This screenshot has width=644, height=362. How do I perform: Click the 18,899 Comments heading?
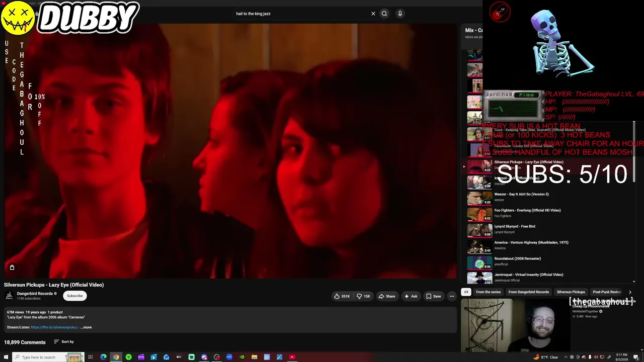point(25,342)
